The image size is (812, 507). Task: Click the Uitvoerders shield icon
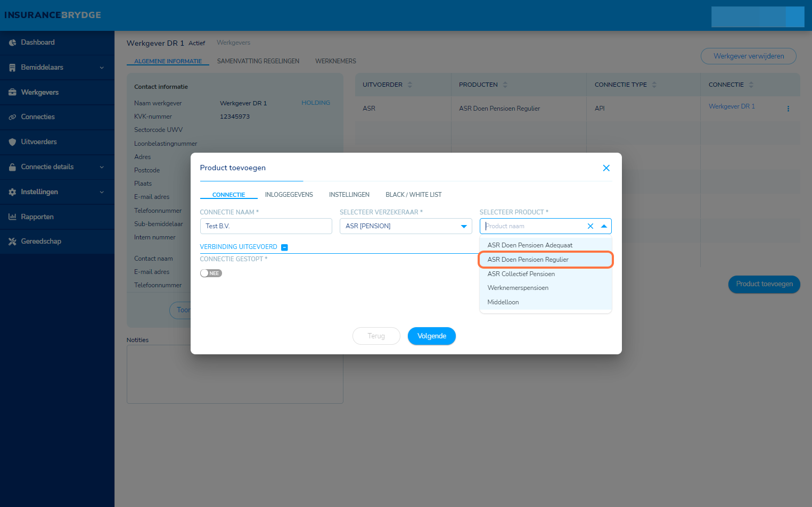(12, 142)
